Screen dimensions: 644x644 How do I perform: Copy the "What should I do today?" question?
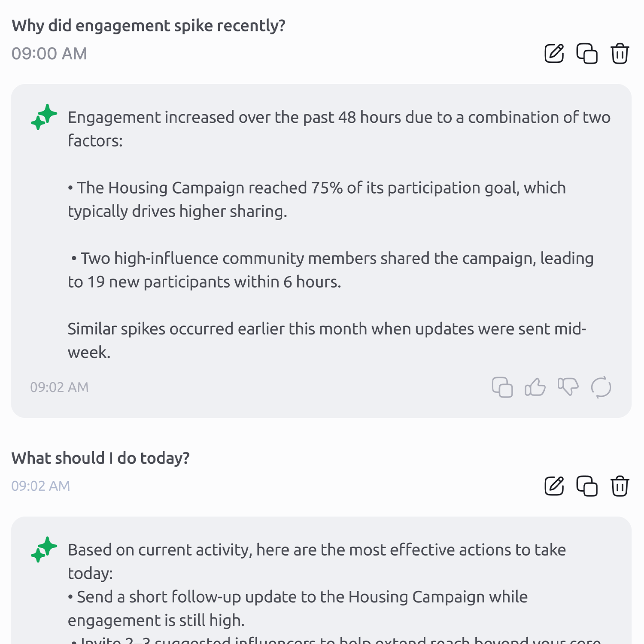587,486
